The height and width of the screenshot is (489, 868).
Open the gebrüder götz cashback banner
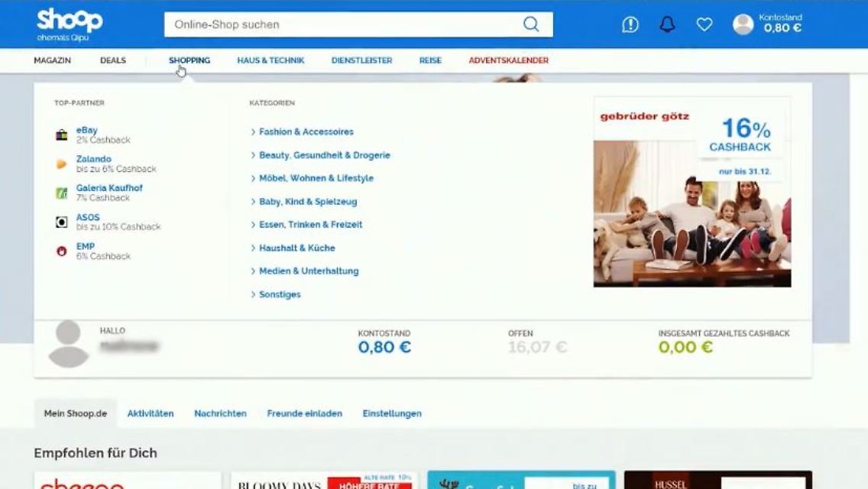(692, 192)
